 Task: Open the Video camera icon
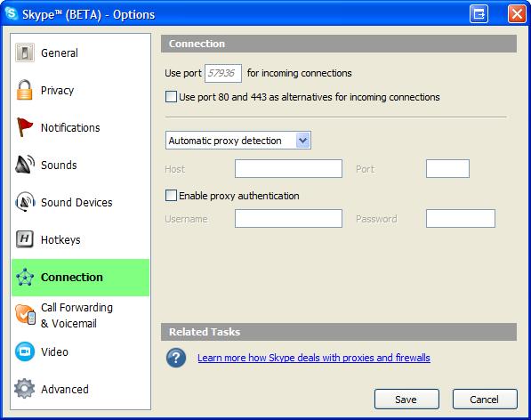pyautogui.click(x=25, y=351)
